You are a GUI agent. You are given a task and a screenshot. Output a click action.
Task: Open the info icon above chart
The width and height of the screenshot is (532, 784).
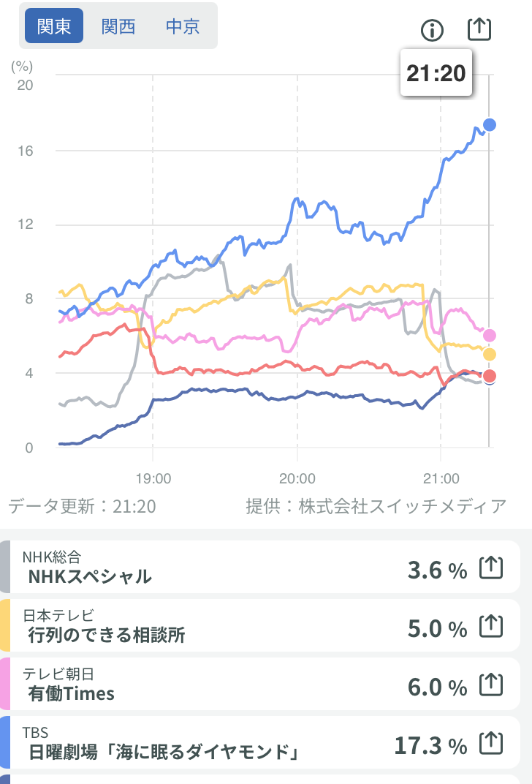(433, 30)
